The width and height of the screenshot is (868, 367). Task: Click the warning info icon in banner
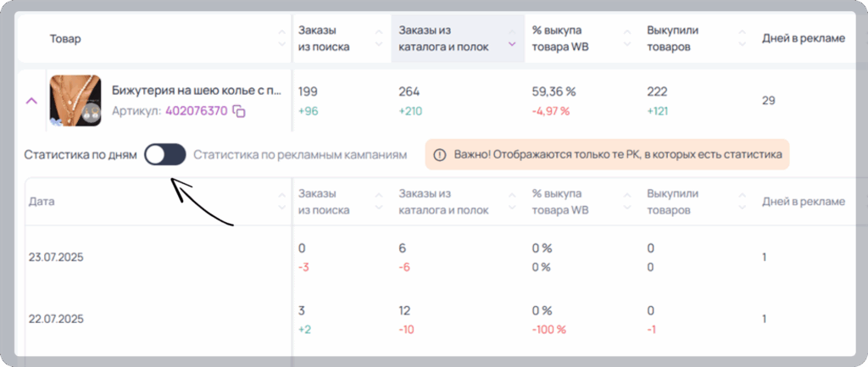(x=440, y=155)
